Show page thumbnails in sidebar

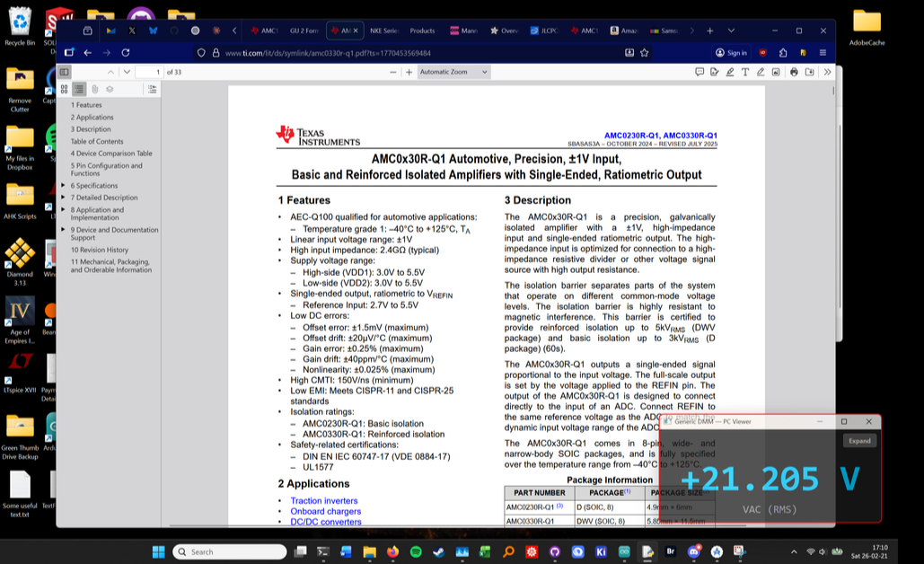pos(65,89)
